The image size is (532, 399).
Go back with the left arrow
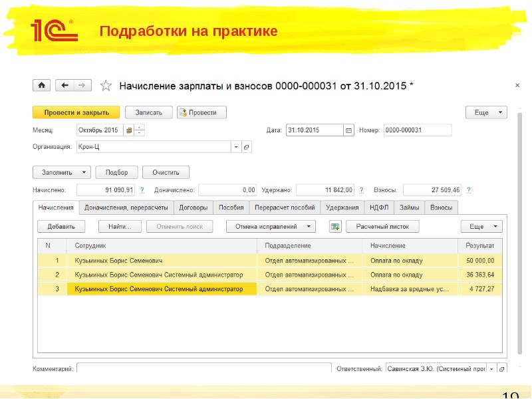coord(65,85)
